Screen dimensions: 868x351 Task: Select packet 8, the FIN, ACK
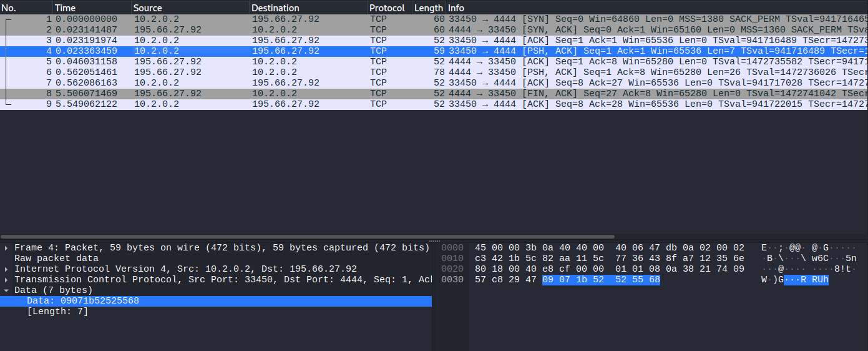pos(250,94)
